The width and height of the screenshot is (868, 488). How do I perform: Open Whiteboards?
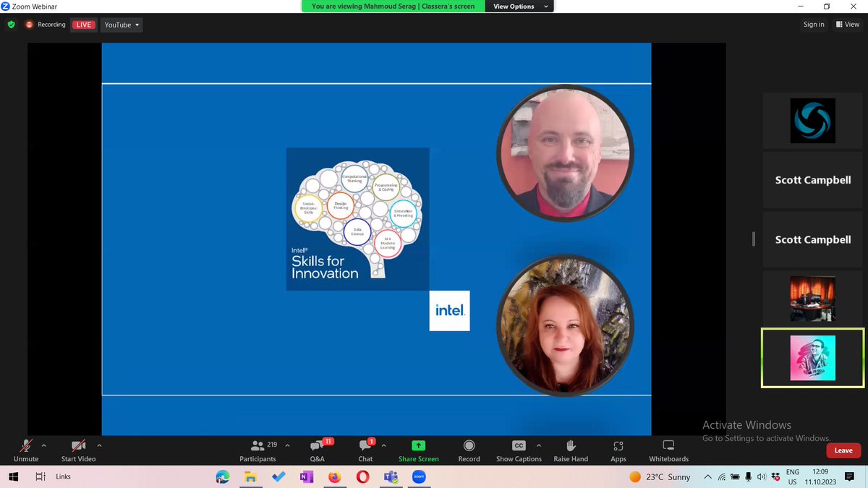click(x=668, y=450)
